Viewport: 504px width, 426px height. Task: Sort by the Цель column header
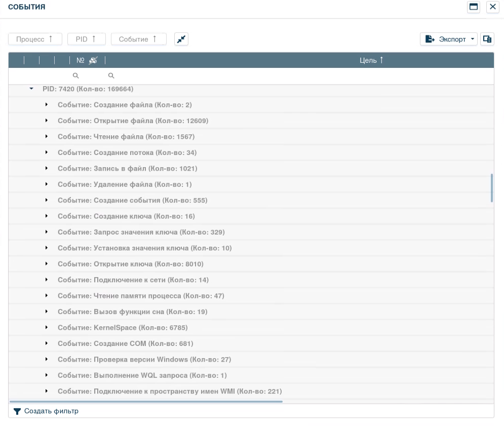[x=371, y=60]
